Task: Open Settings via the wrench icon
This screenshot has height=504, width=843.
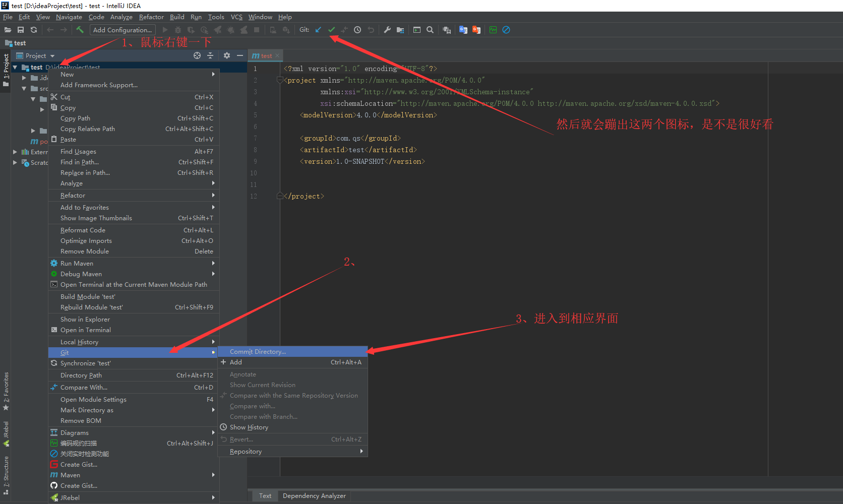Action: [387, 30]
